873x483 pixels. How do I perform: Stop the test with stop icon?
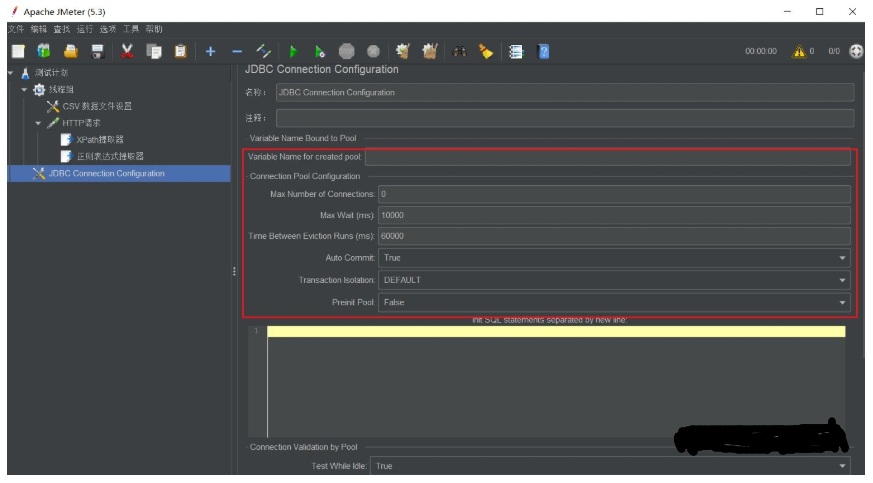pos(346,52)
